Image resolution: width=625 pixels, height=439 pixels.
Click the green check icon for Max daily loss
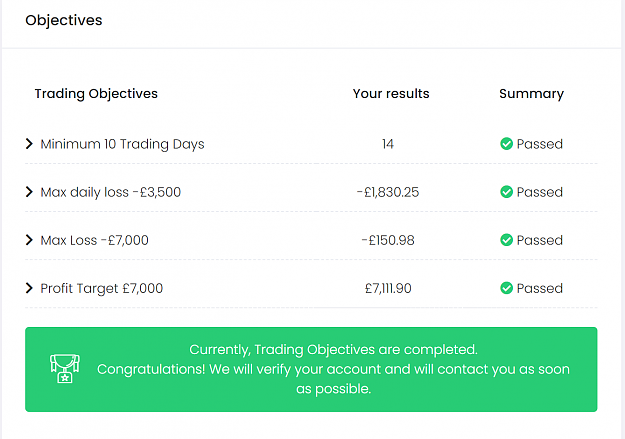point(506,192)
